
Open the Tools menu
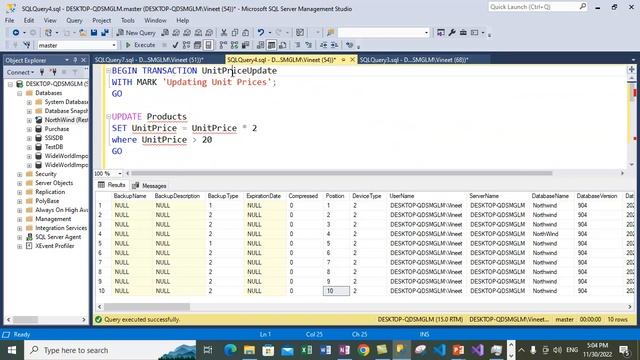click(127, 20)
